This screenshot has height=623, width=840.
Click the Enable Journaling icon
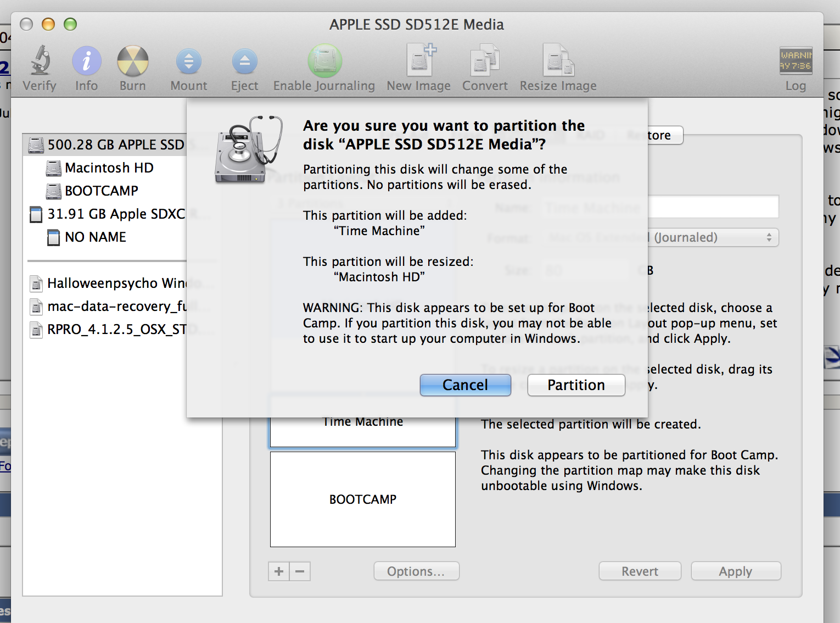coord(324,60)
